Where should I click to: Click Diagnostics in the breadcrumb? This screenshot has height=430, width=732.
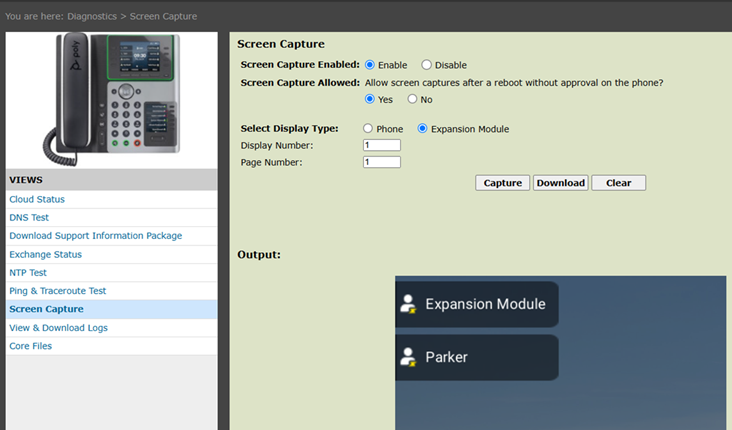click(x=92, y=16)
